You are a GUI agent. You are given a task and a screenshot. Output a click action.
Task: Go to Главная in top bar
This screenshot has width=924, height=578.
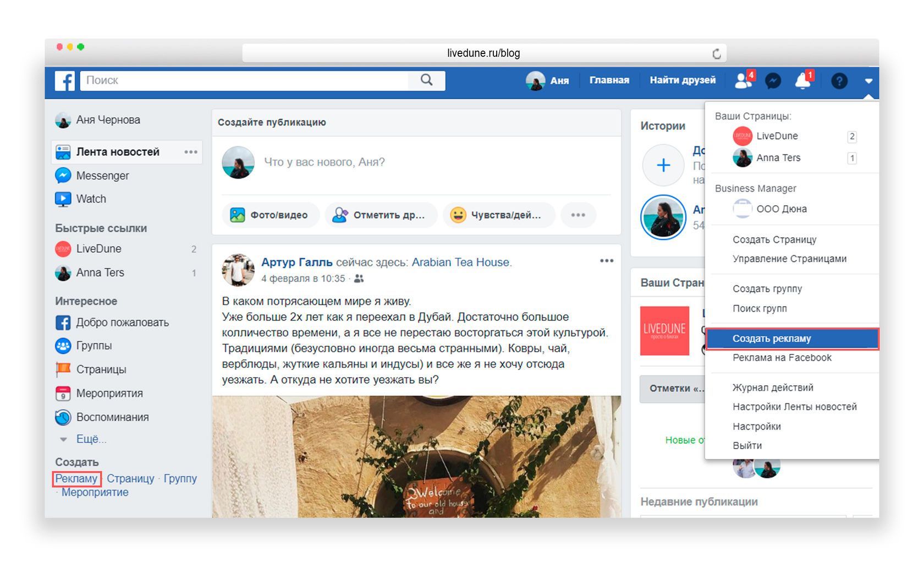(x=609, y=80)
